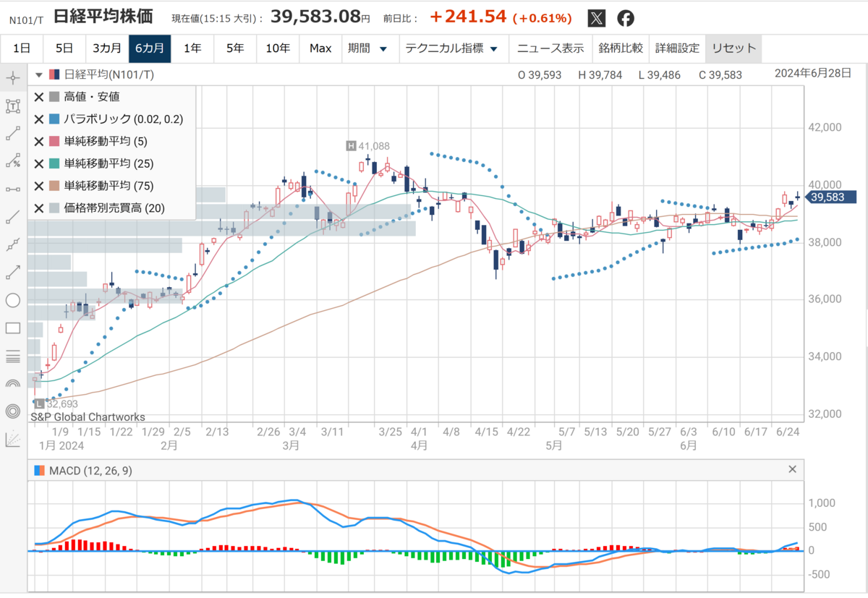Switch to the 1年 range tab
Viewport: 868px width, 598px height.
coord(192,48)
